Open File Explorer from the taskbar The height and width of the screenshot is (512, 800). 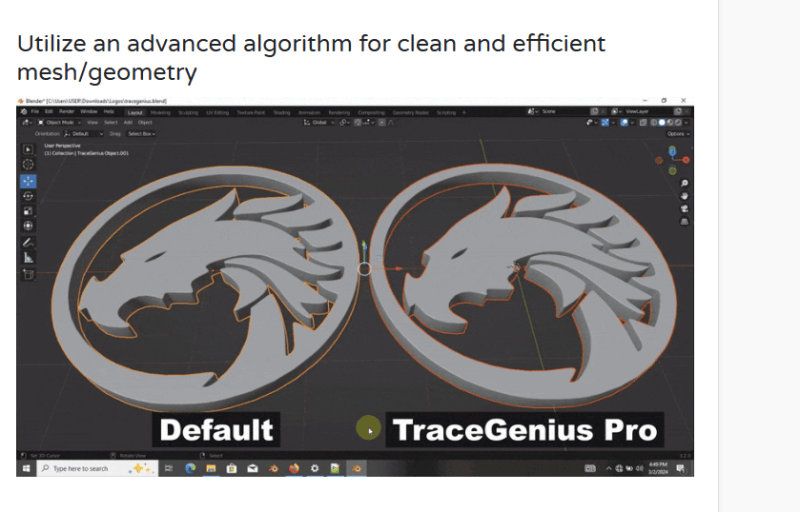[x=211, y=468]
